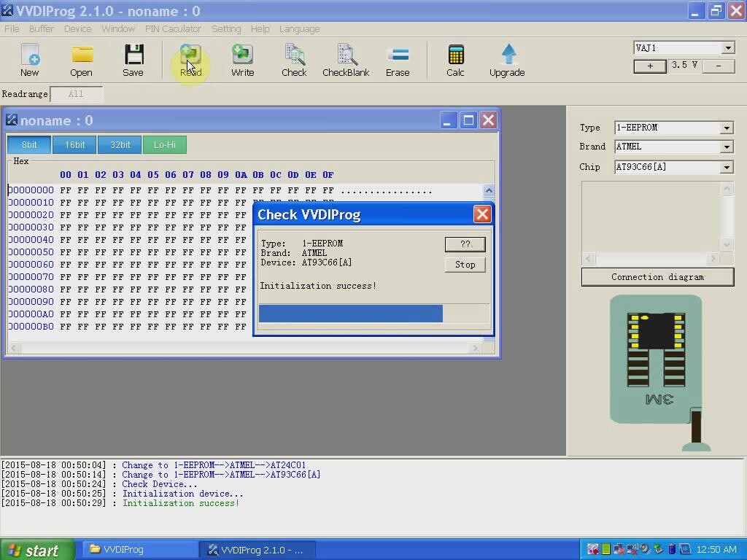Click the New file toolbar icon

pos(29,60)
